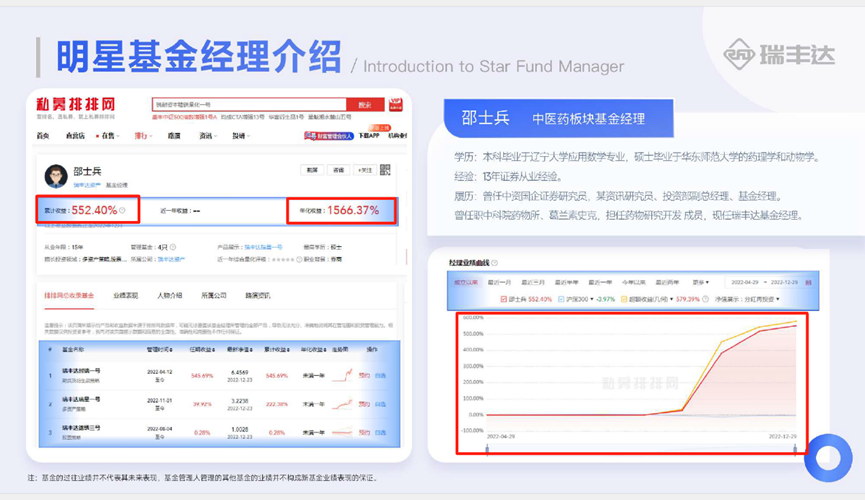The height and width of the screenshot is (500, 865).
Task: Select 最近两年 chart time range
Action: 667,283
